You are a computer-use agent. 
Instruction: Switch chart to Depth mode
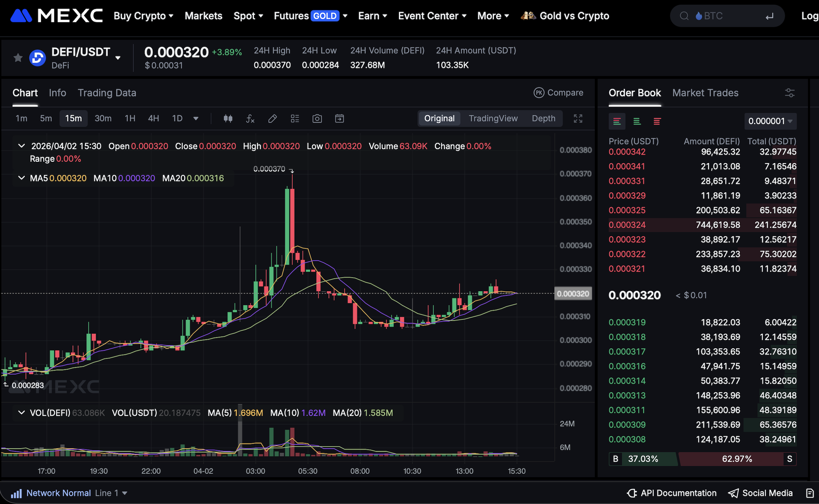[x=544, y=119]
